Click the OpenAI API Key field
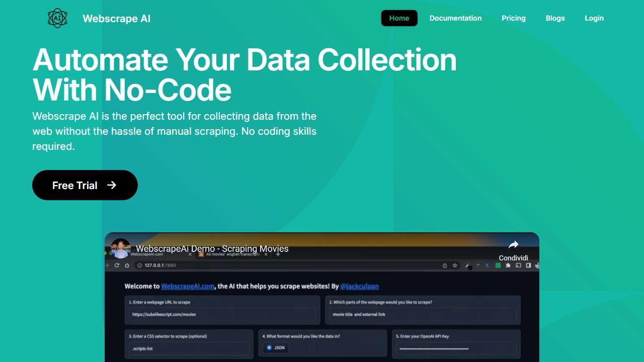 (455, 348)
